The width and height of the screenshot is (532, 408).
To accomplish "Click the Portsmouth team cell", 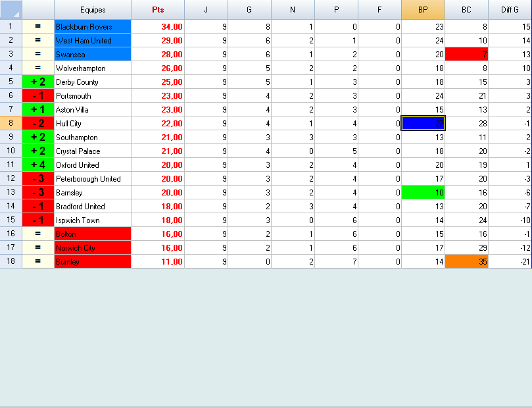I will coord(93,95).
